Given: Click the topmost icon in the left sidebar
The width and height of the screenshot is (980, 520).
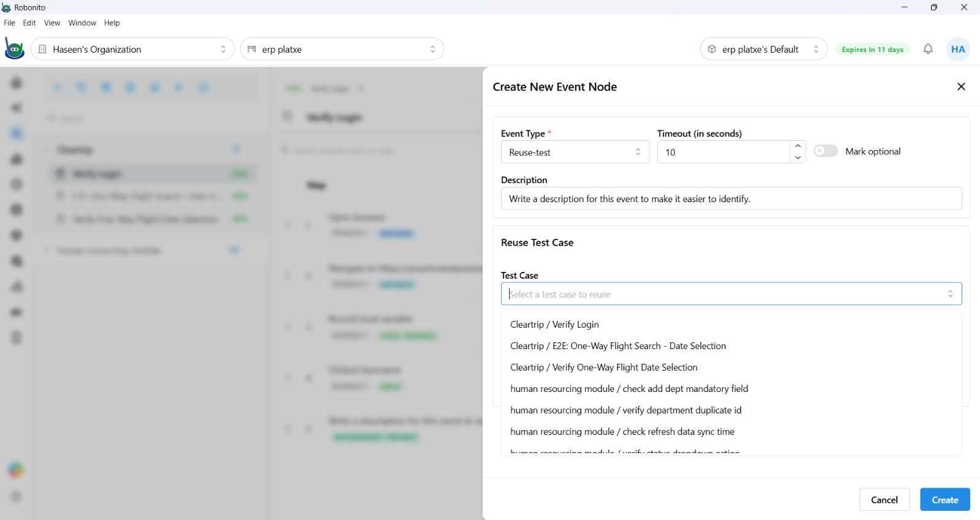Looking at the screenshot, I should coord(17,82).
